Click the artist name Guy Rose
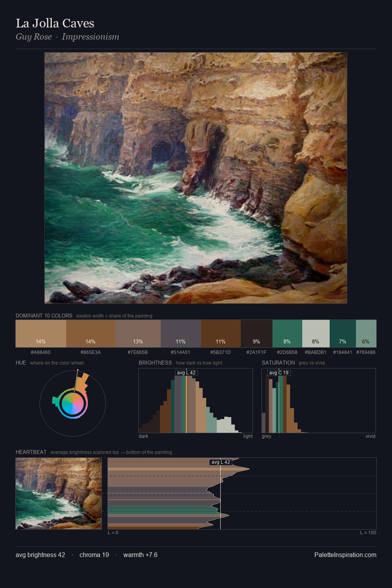Screen dimensions: 392x588 coord(34,37)
